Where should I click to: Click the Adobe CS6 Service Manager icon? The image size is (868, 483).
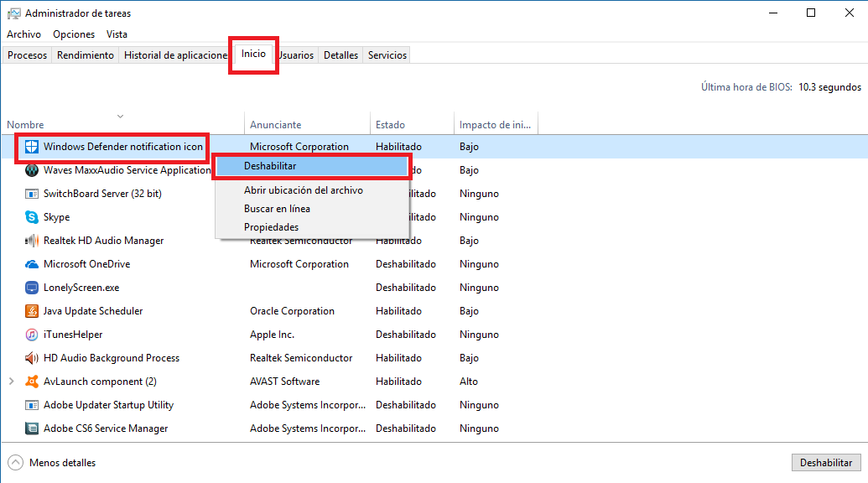point(32,428)
